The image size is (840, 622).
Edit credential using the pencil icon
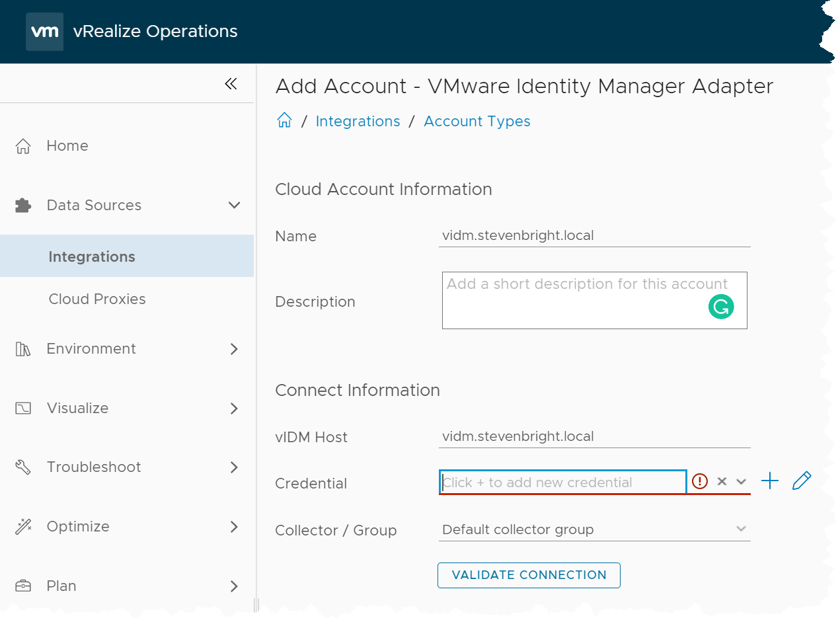pyautogui.click(x=801, y=481)
